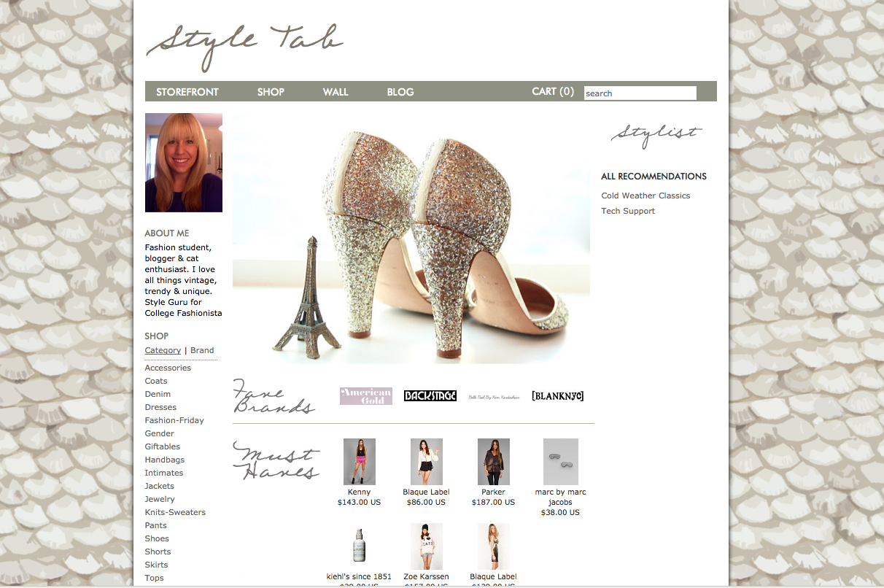Browse the Skirts category

(156, 565)
